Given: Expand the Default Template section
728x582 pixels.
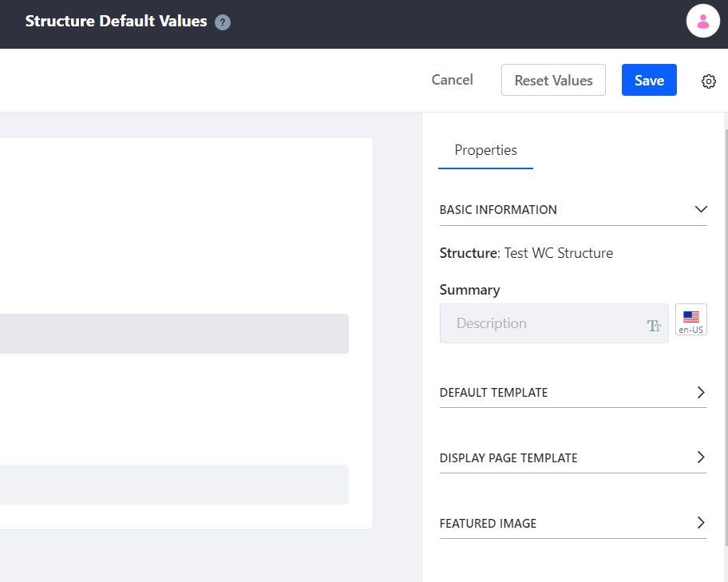Looking at the screenshot, I should (573, 393).
